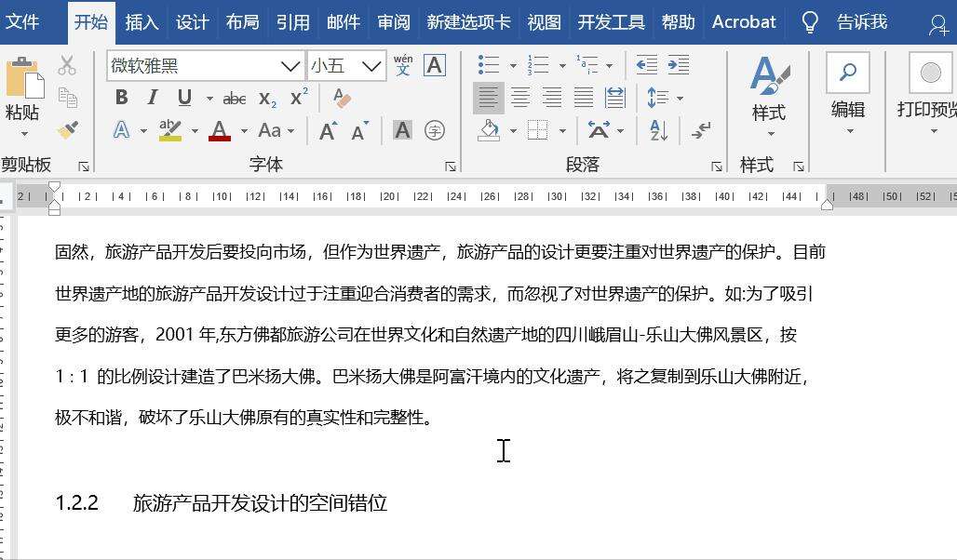The image size is (957, 560).
Task: Click the lightbulb Tell Me icon
Action: (809, 22)
